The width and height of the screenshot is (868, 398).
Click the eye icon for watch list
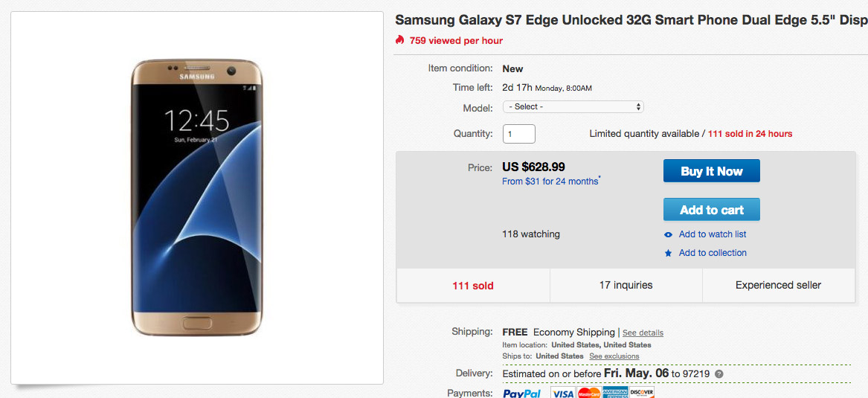669,234
